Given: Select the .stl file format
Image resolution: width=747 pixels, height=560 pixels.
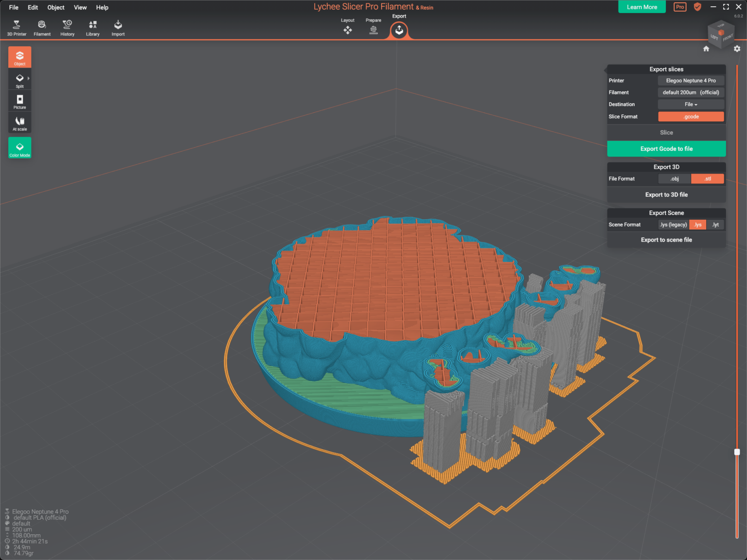Looking at the screenshot, I should [x=708, y=178].
